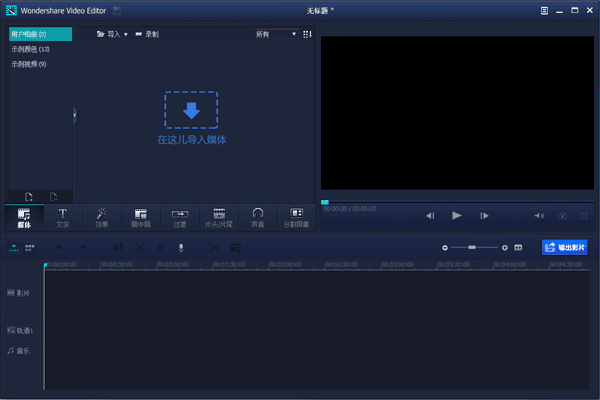Click the zoom out minus icon
The height and width of the screenshot is (400, 600).
445,248
